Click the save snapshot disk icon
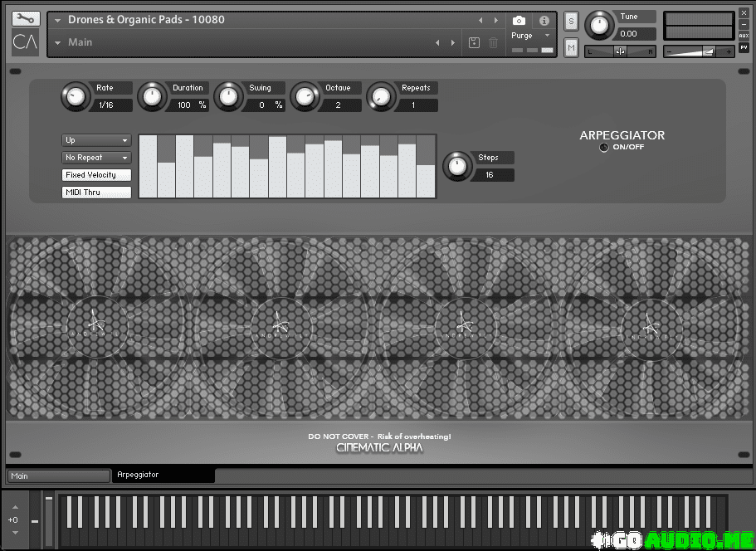Screen dimensions: 756x551 pos(474,42)
